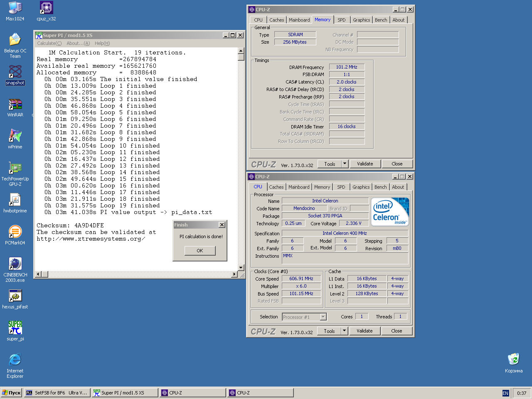
Task: Open the Belarus OC Team folder icon
Action: (15, 46)
